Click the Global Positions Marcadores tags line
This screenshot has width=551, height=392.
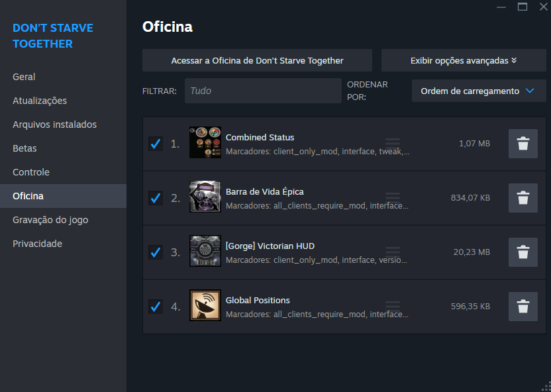click(x=317, y=315)
